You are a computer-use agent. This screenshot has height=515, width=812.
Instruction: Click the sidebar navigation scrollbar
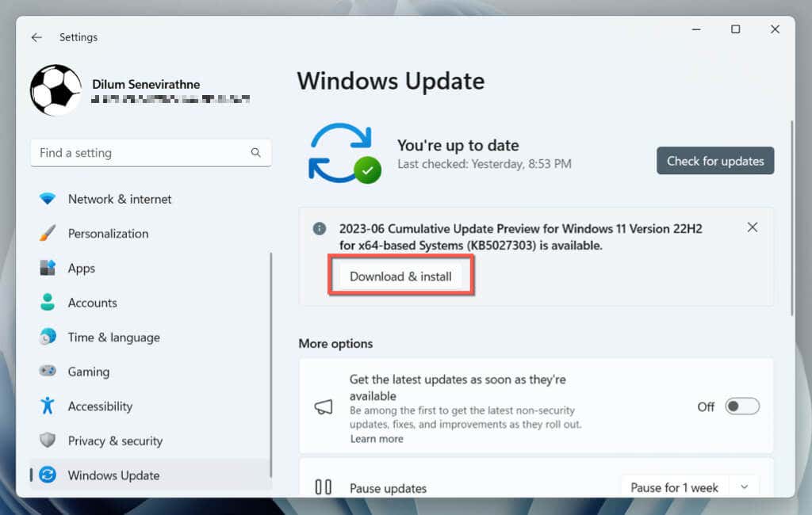271,365
